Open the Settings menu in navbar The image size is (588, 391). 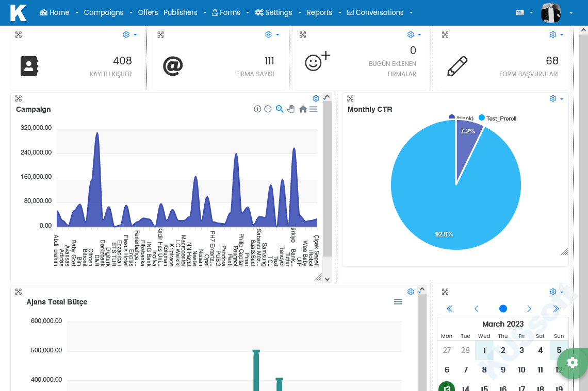pos(278,13)
